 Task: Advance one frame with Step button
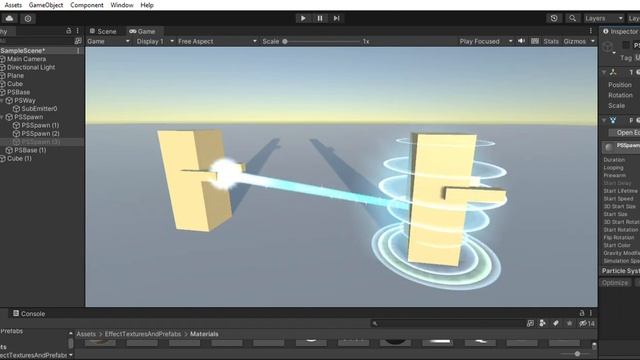[x=336, y=18]
